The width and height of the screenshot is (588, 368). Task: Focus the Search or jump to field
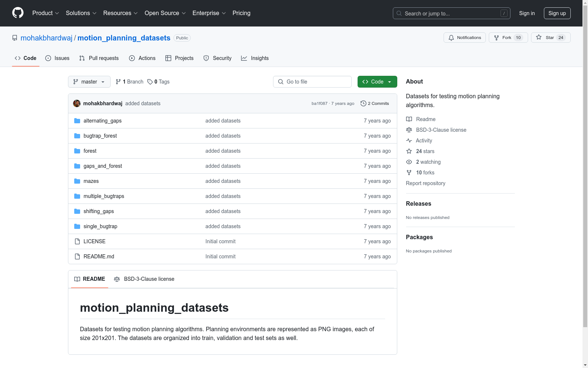coord(452,13)
